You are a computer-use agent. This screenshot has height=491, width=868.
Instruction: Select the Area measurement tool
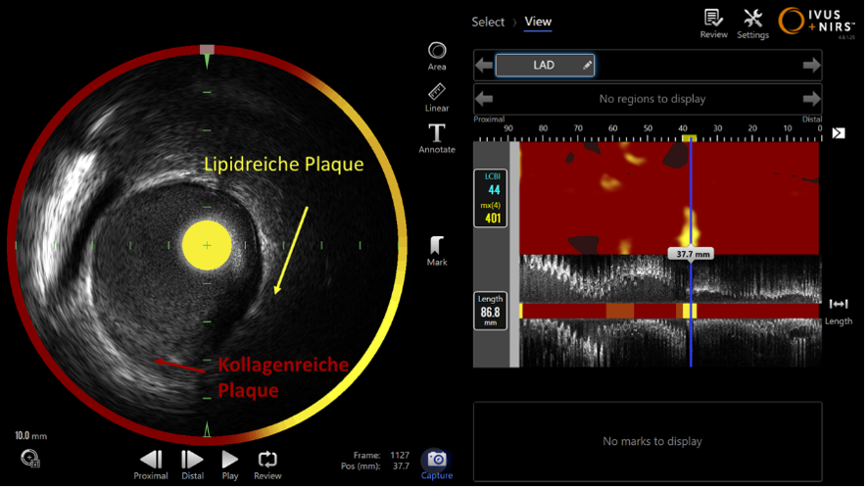click(437, 55)
